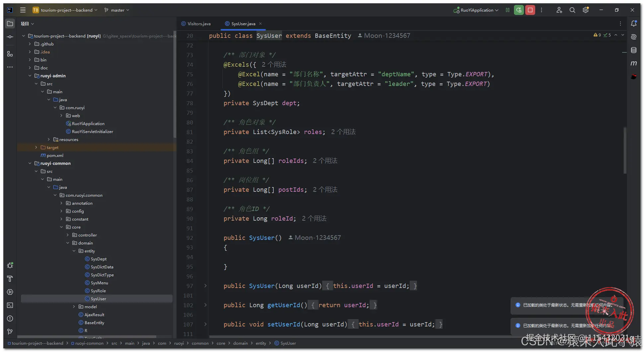The width and height of the screenshot is (644, 352).
Task: Open SysMenu class in tree
Action: pos(97,283)
